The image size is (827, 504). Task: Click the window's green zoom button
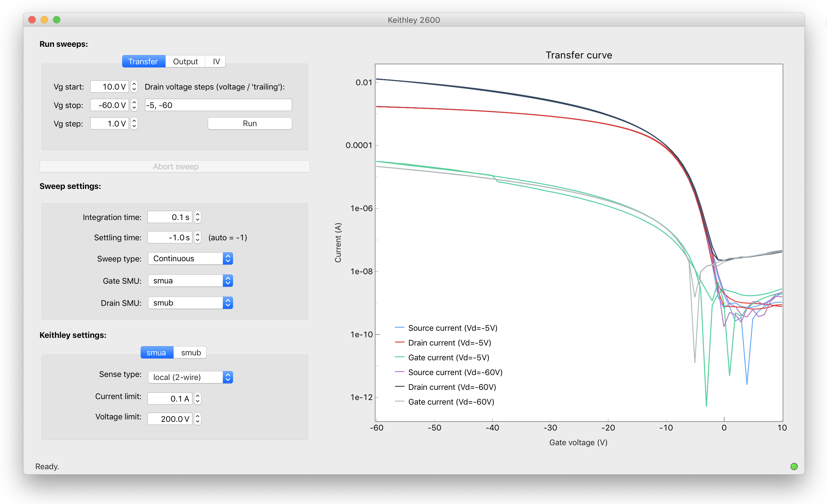pyautogui.click(x=57, y=20)
